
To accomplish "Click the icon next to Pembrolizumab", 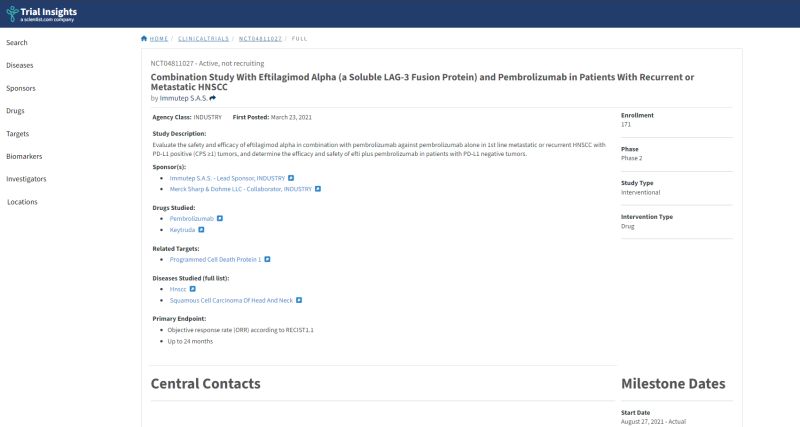I will 220,217.
